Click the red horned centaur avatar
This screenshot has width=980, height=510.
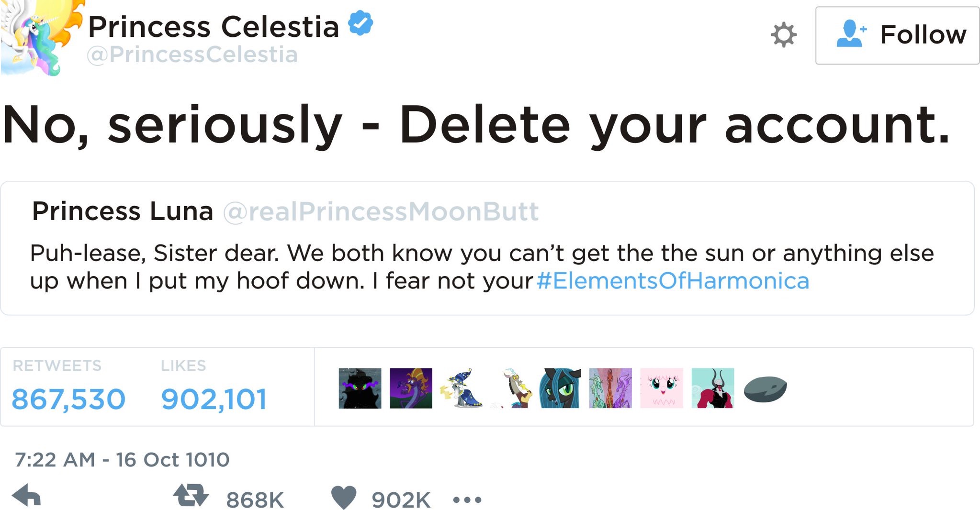[712, 388]
